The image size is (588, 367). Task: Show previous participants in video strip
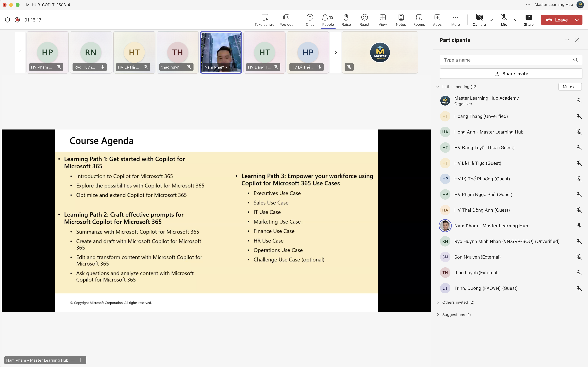pyautogui.click(x=20, y=52)
